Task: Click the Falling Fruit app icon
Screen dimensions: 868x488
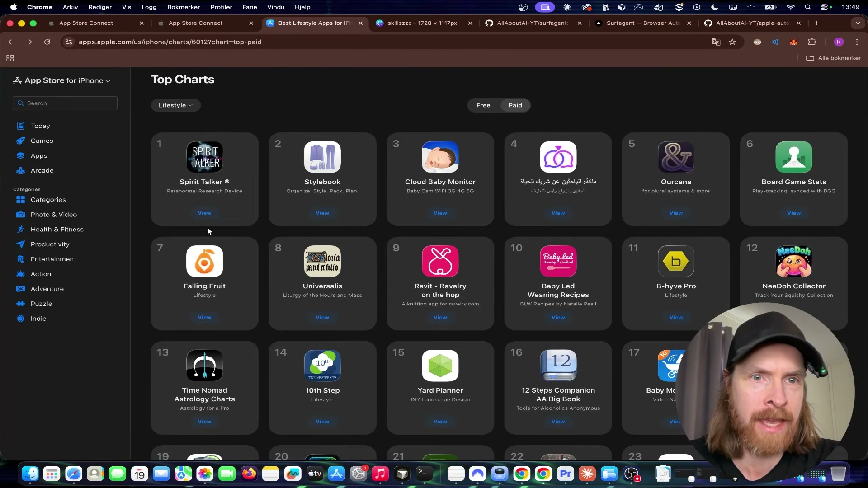Action: tap(204, 261)
